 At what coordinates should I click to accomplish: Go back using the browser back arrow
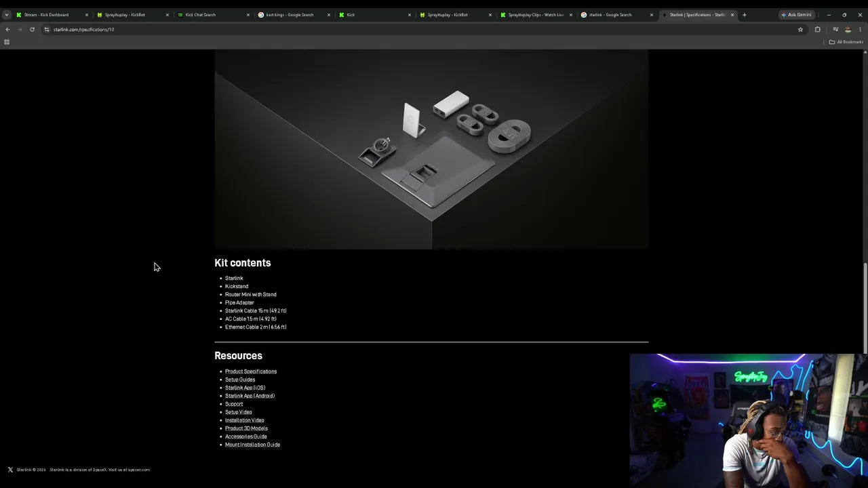pos(7,29)
